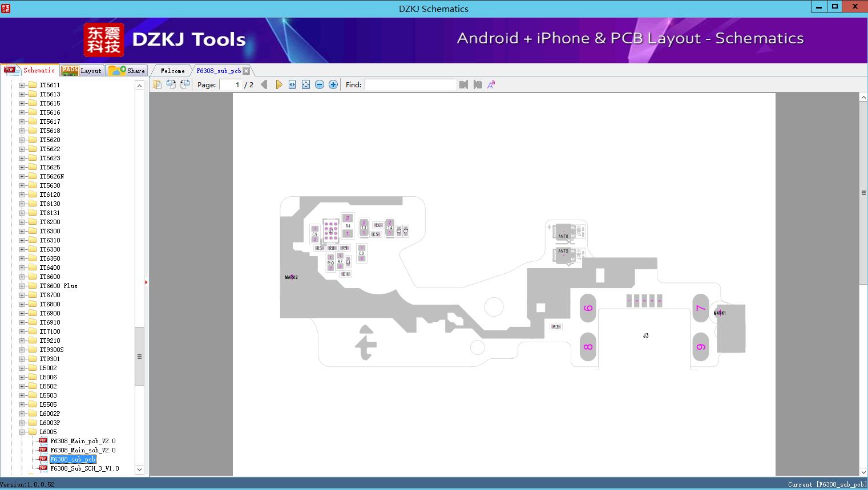Open the F6308_Sub_SCH_3_V1.0 file
This screenshot has height=490, width=868.
click(x=84, y=468)
